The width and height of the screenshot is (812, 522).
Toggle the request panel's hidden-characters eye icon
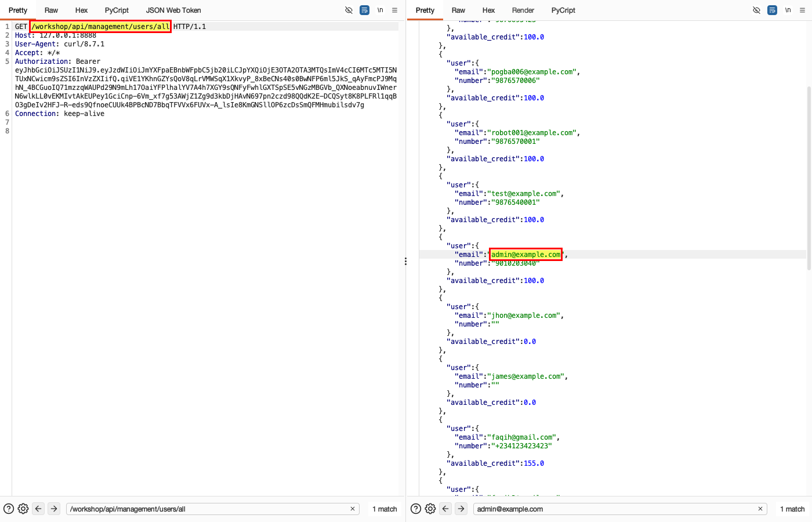(x=349, y=10)
